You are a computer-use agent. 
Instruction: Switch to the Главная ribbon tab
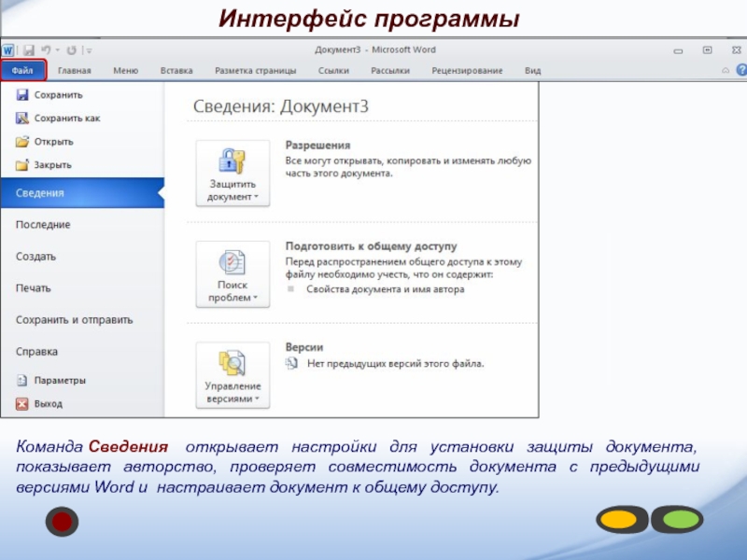[75, 70]
